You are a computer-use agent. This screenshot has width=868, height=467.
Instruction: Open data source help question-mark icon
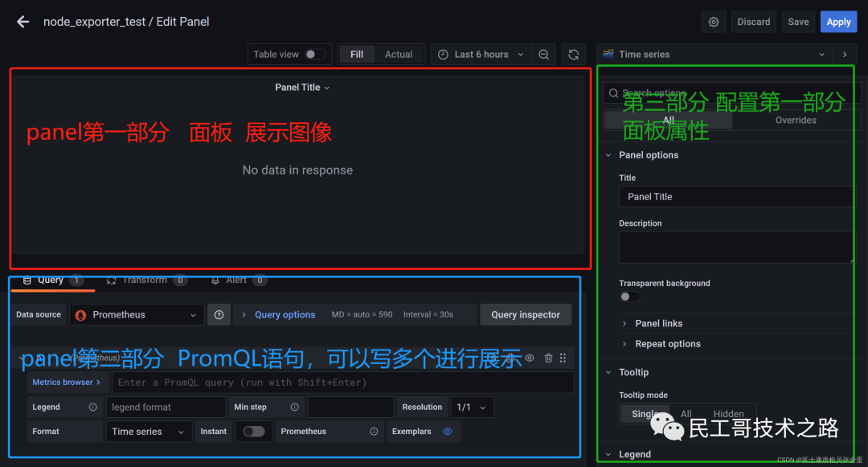point(219,315)
